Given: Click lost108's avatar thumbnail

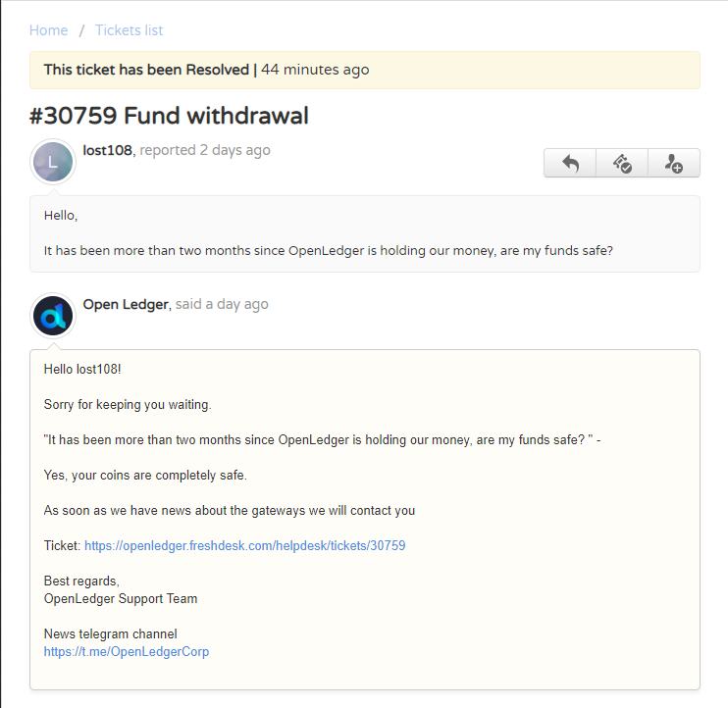Looking at the screenshot, I should [x=53, y=162].
